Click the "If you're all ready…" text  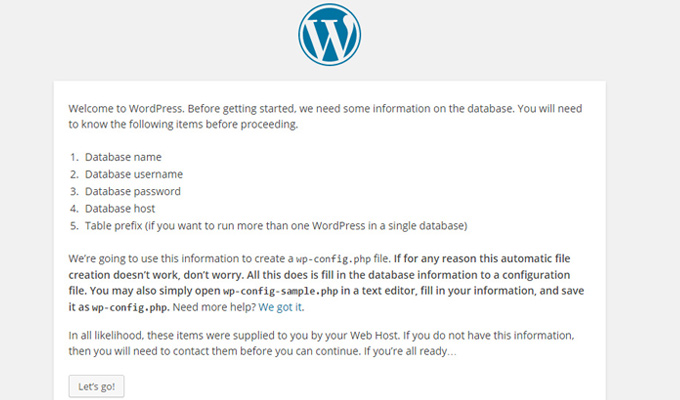(410, 351)
